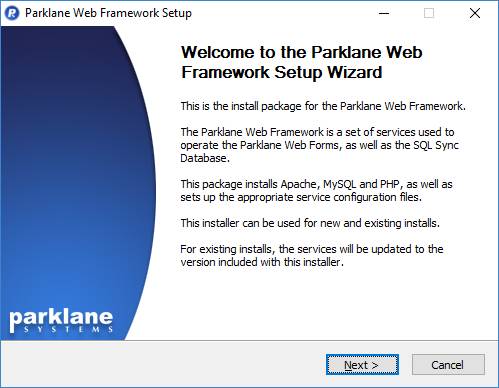
Task: Click the Next > button
Action: pos(362,365)
